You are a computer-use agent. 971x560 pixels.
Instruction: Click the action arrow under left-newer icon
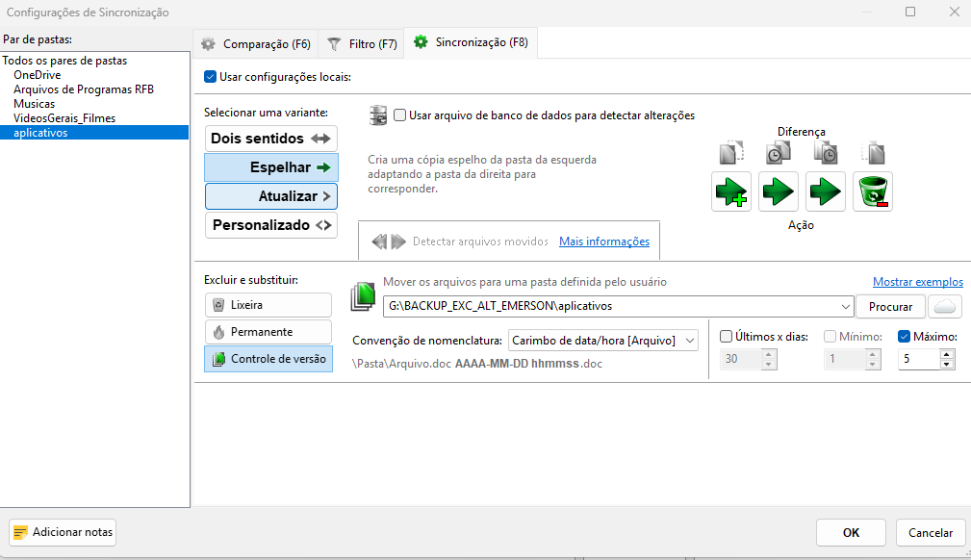click(779, 191)
